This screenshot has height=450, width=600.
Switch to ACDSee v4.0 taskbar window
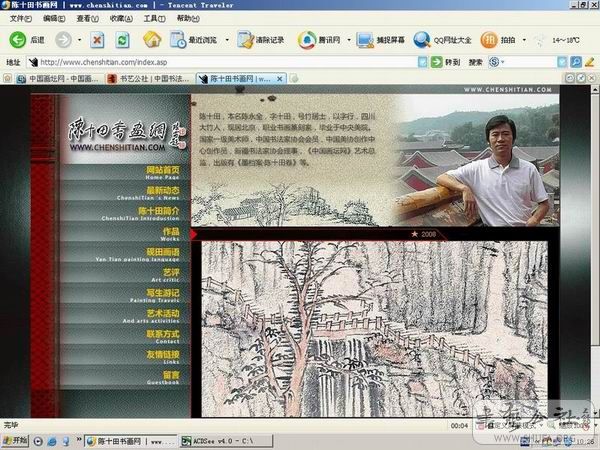point(226,441)
